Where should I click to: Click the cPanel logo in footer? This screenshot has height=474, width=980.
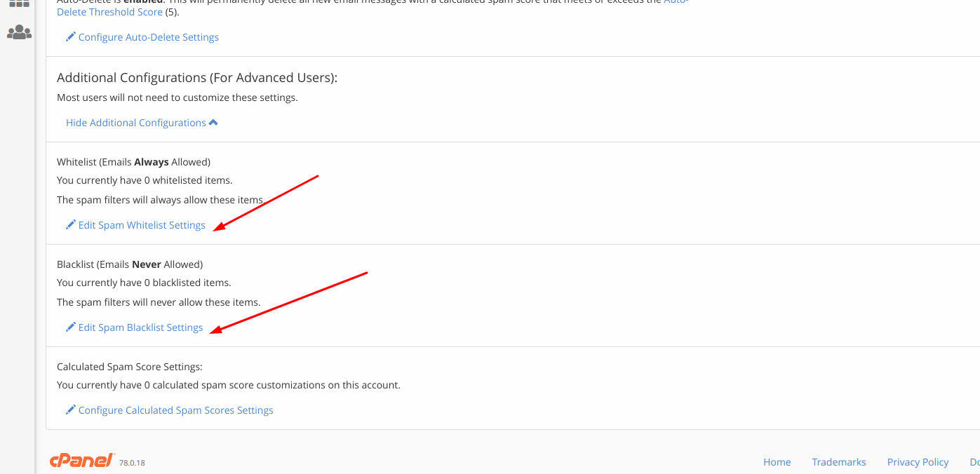[x=82, y=461]
